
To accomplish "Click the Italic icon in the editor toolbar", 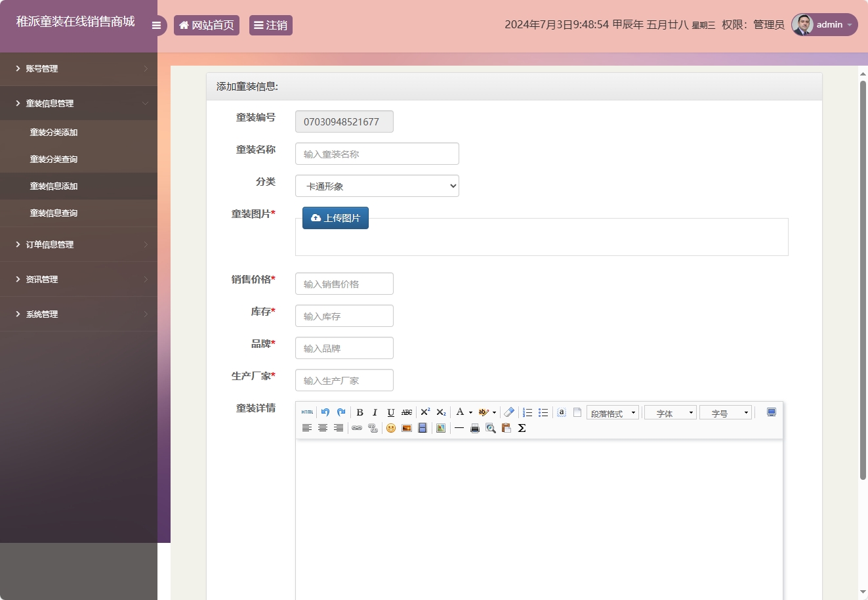I will tap(375, 412).
